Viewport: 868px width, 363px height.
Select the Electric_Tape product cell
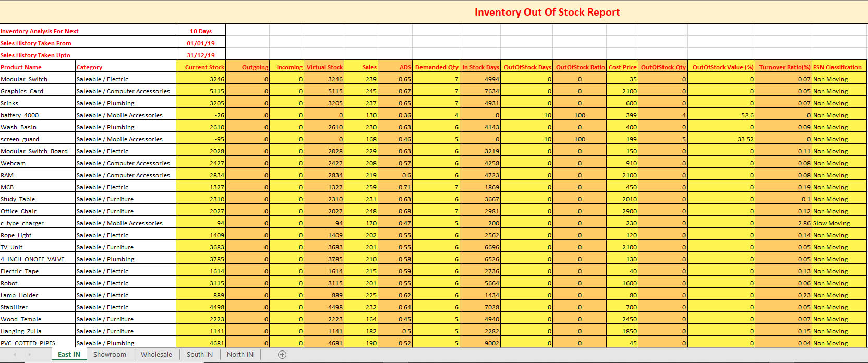(x=38, y=270)
